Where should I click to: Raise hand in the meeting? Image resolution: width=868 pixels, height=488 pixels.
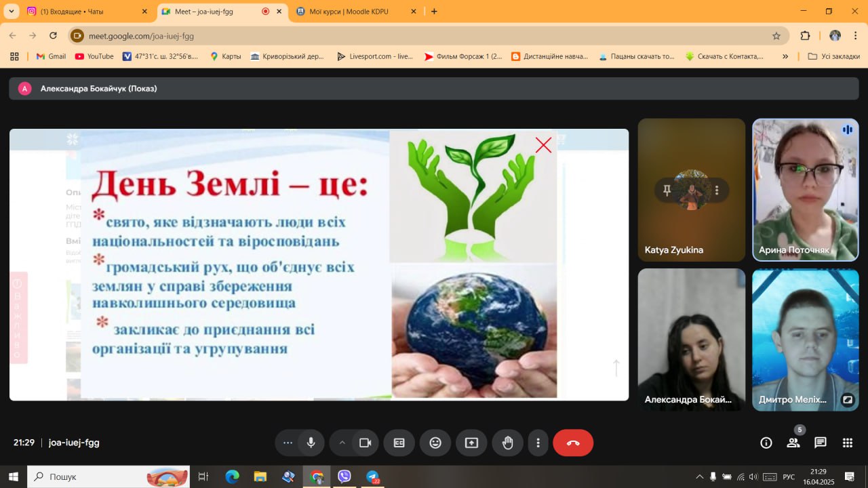pyautogui.click(x=507, y=443)
